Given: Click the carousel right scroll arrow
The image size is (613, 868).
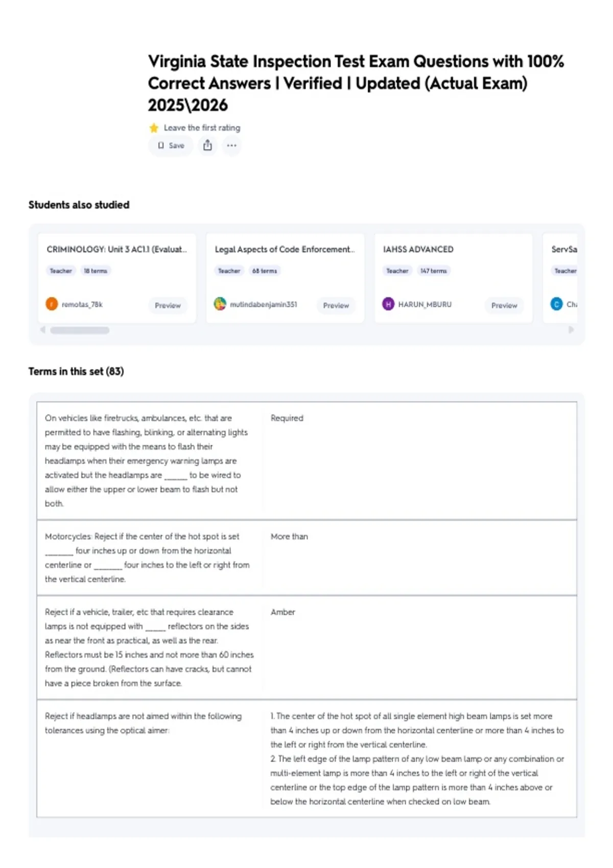Looking at the screenshot, I should point(571,330).
